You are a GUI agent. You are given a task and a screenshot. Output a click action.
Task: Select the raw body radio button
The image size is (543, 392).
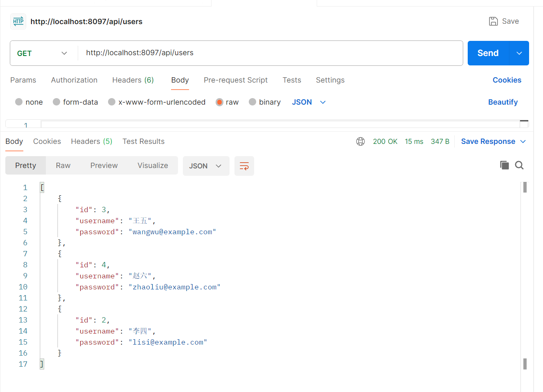[x=219, y=102]
